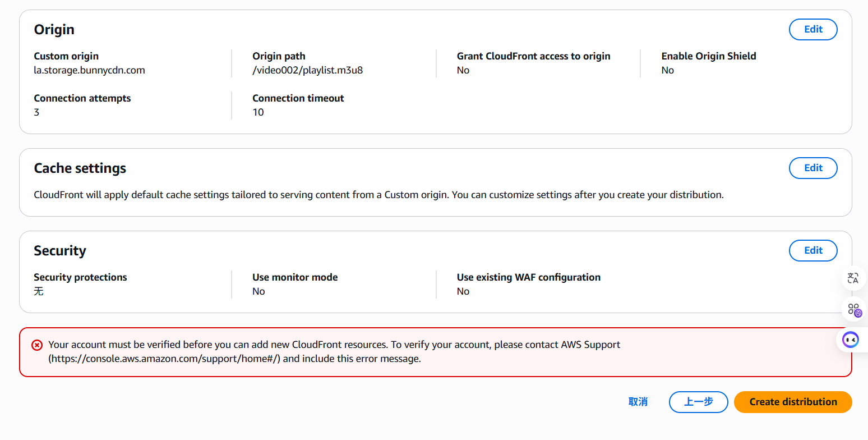Edit the Origin section
The width and height of the screenshot is (868, 440).
tap(813, 29)
